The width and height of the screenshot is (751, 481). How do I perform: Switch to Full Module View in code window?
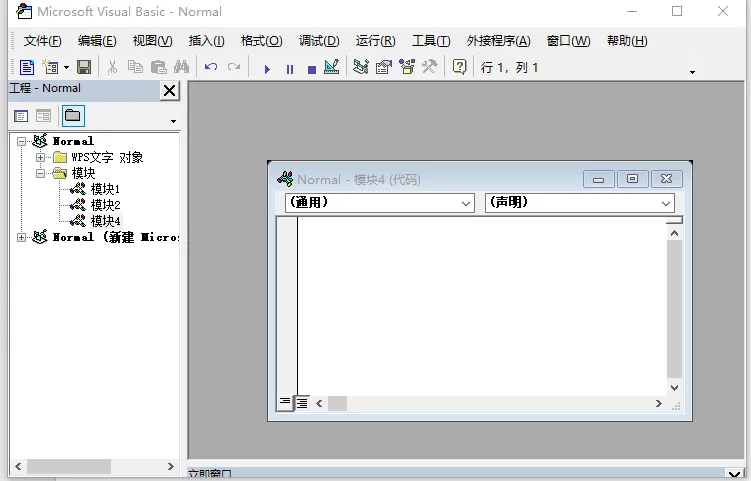[x=302, y=403]
